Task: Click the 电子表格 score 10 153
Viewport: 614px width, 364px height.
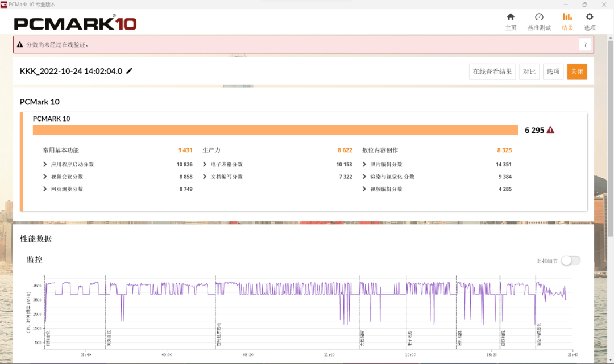Action: point(344,164)
